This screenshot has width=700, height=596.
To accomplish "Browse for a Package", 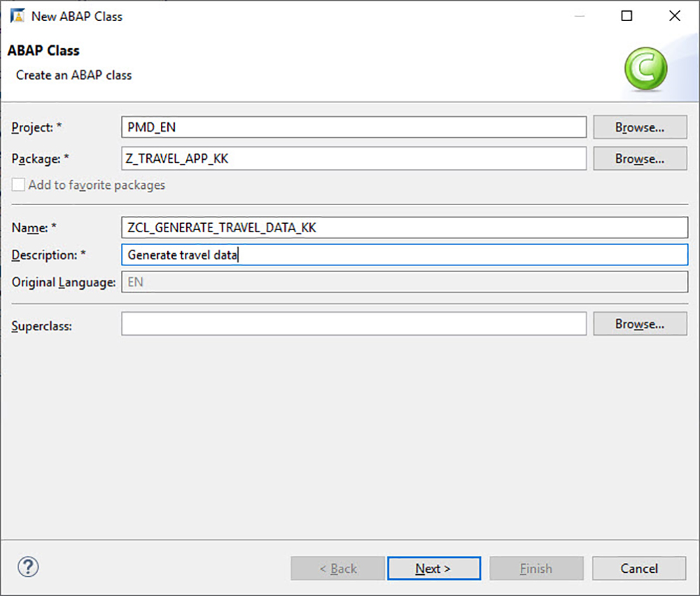I will (638, 158).
